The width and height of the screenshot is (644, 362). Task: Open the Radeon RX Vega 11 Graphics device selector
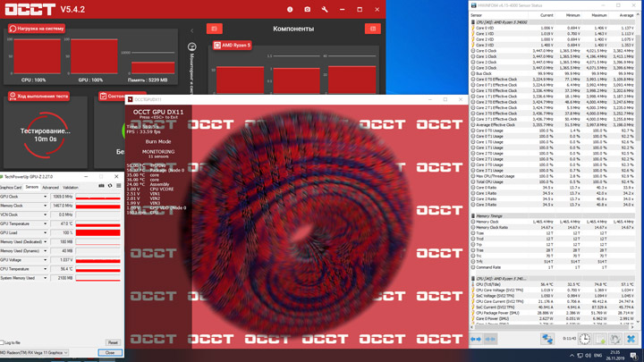[34, 352]
